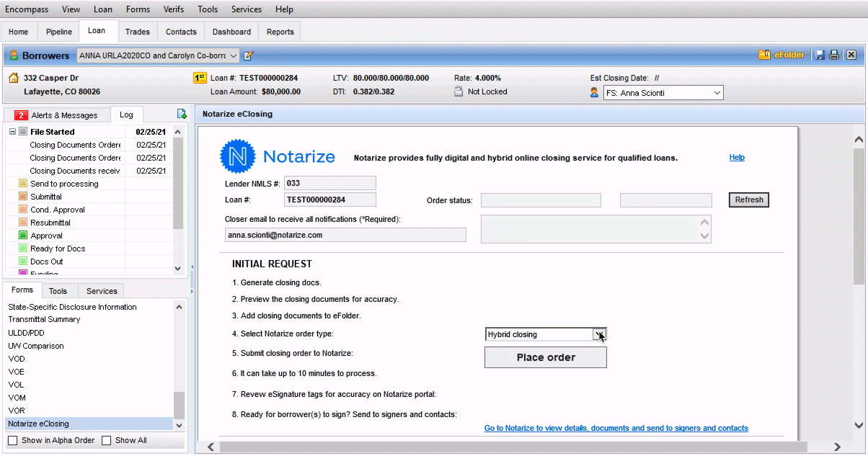The image size is (868, 456).
Task: Enable Show in Alpha Order checkbox
Action: pyautogui.click(x=13, y=440)
